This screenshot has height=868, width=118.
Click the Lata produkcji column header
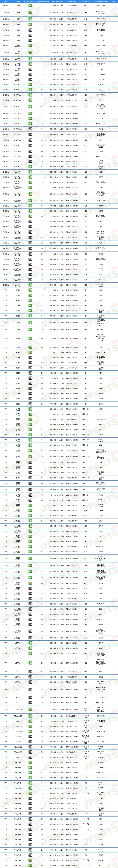coord(57,1)
